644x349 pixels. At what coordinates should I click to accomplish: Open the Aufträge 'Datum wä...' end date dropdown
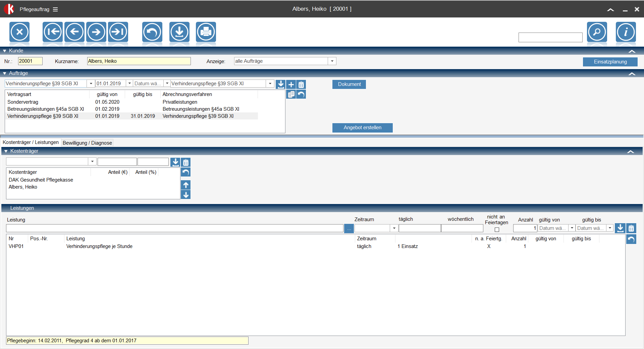coord(167,84)
